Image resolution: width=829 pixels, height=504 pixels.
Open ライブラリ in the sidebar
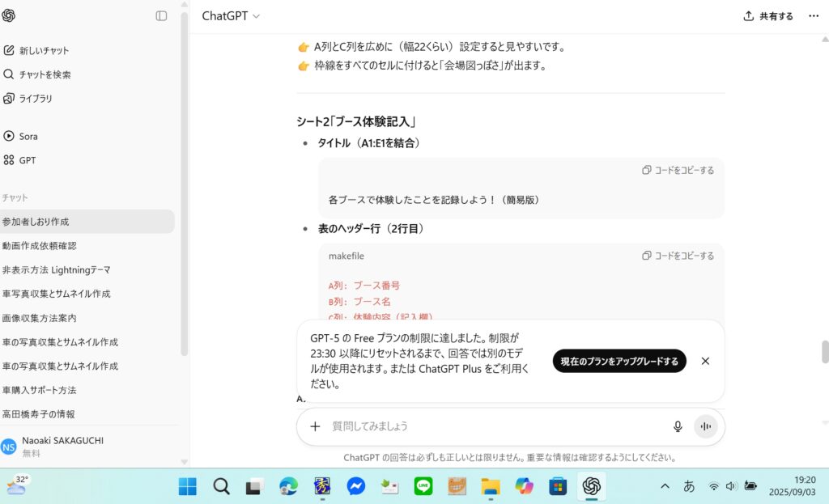[28, 98]
